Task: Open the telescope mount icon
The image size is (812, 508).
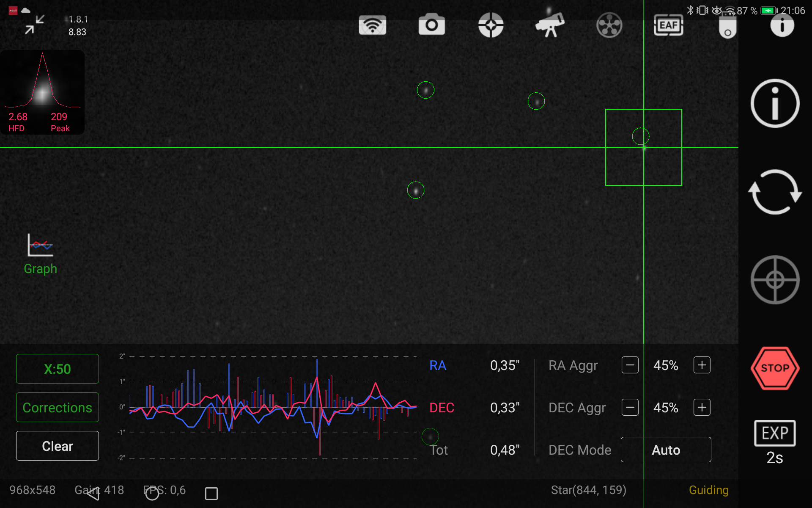Action: 550,25
